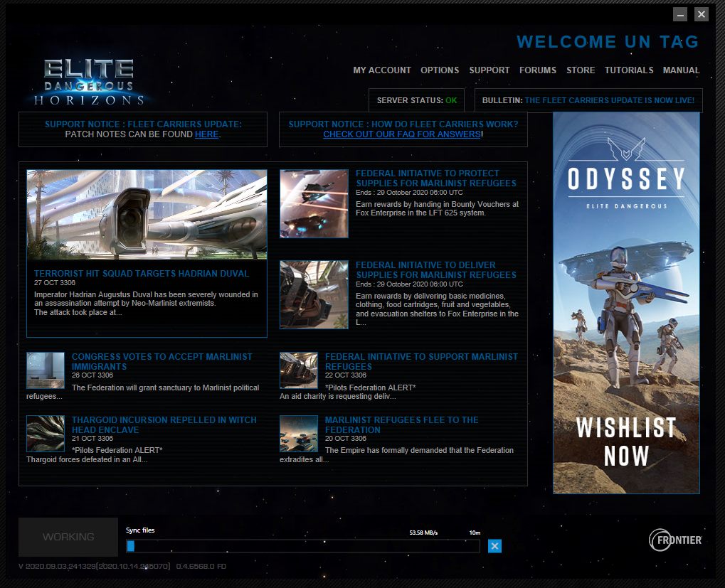Click the HERE patch notes link
Viewport: 725px width, 588px height.
(206, 134)
